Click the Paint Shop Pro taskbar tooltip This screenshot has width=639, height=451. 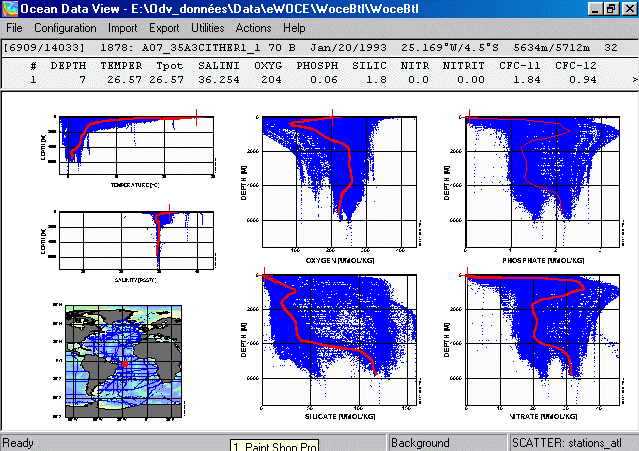[274, 446]
